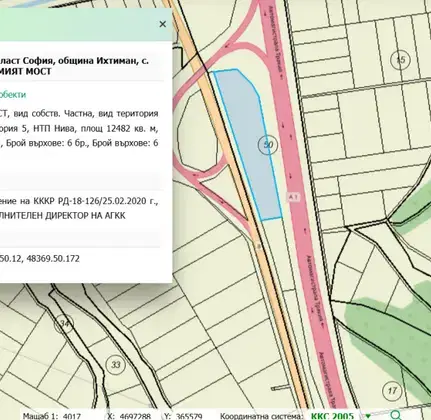
Task: Click the neighbor parcel identifier 48369.50.172
Action: (53, 259)
